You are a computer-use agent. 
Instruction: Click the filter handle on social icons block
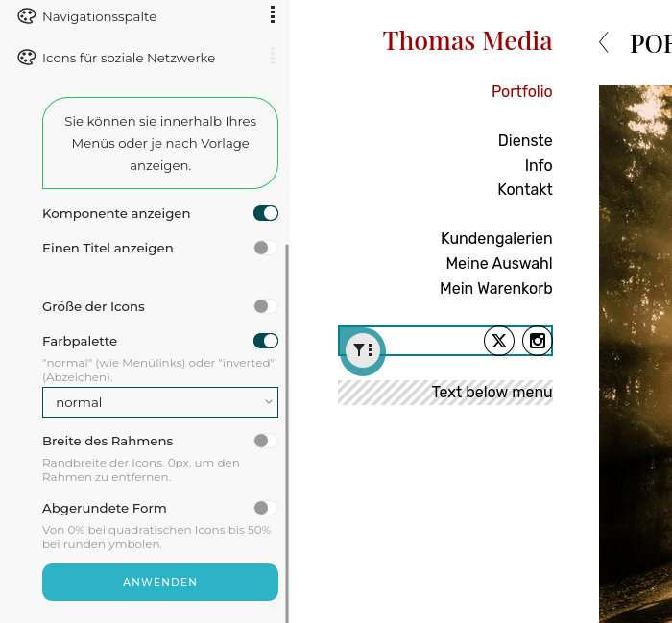point(363,350)
